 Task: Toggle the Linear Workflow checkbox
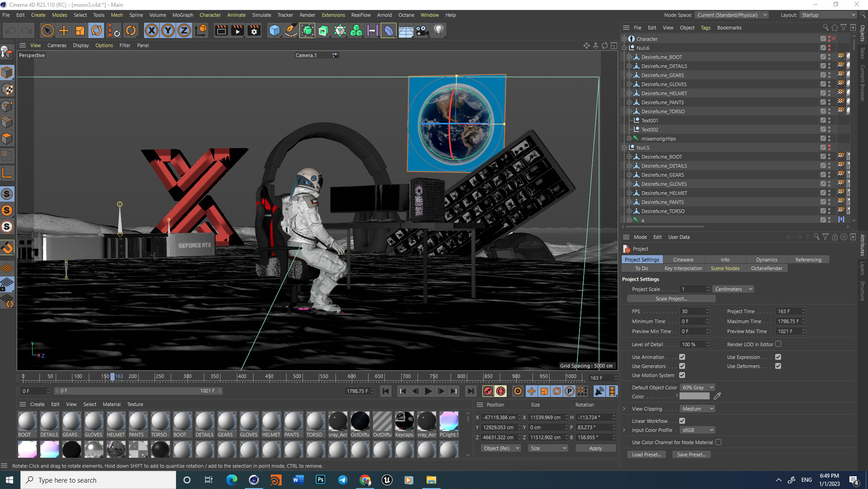coord(682,421)
